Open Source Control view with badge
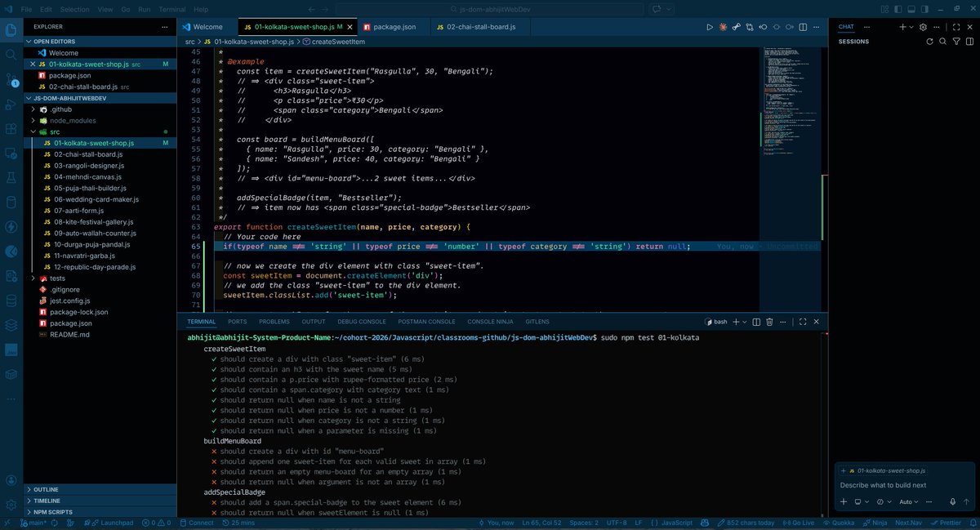Screen dimensions: 980x530 coord(11,80)
